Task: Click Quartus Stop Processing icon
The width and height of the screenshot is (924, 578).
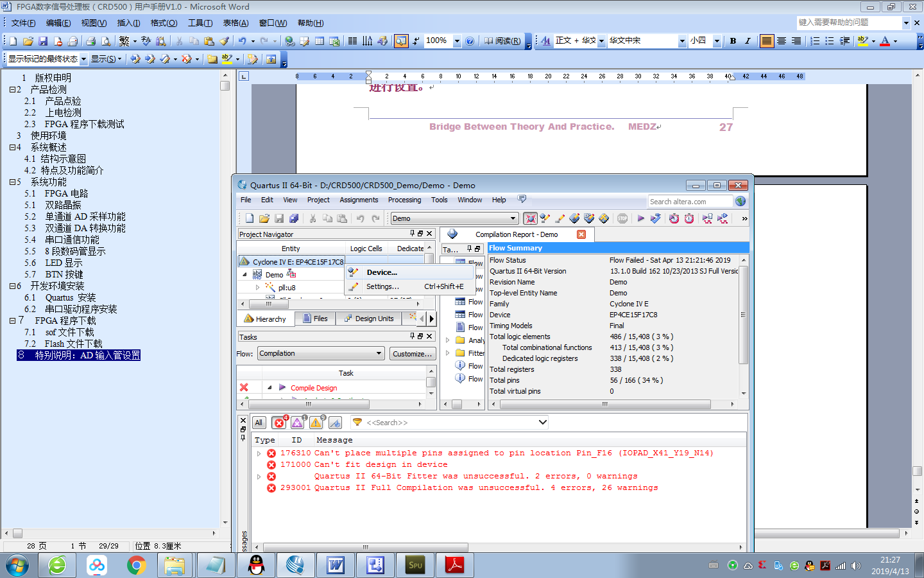Action: [622, 218]
